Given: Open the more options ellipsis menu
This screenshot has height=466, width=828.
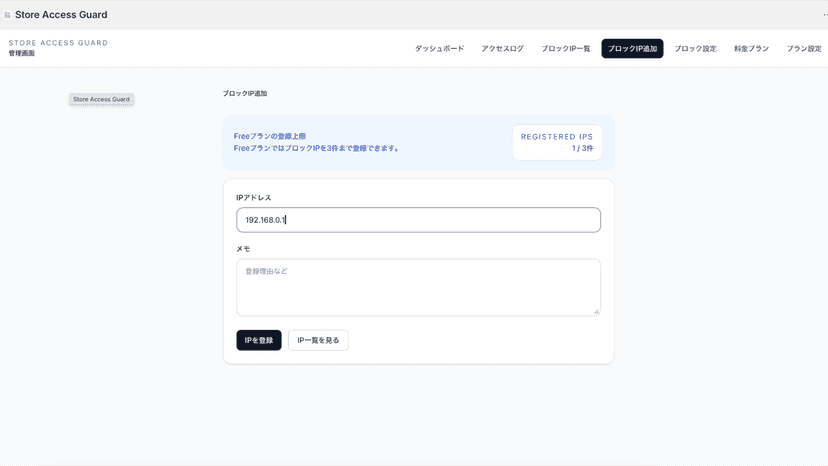Looking at the screenshot, I should (x=825, y=15).
